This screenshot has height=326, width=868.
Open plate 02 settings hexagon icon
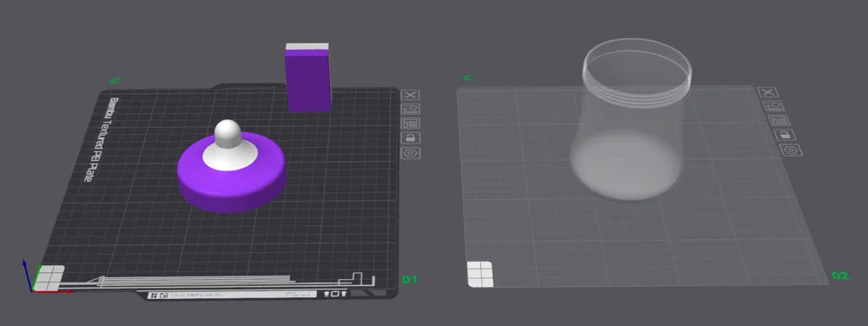791,150
